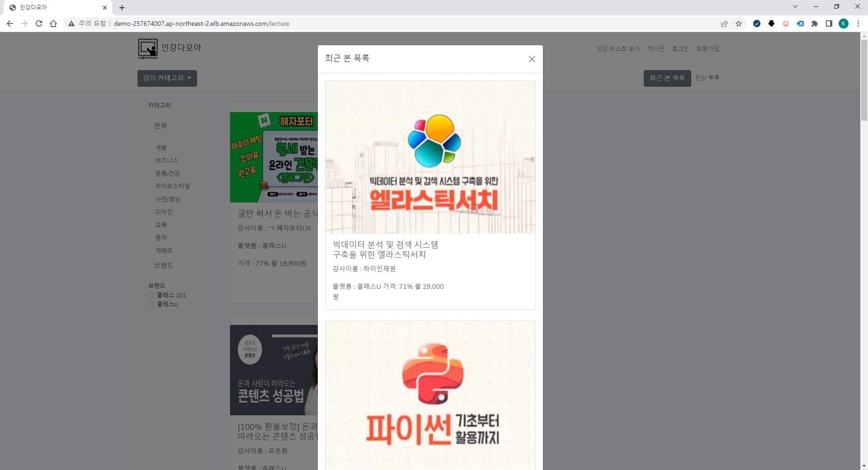This screenshot has width=868, height=470.
Task: Reload the page with the refresh icon
Action: 39,23
